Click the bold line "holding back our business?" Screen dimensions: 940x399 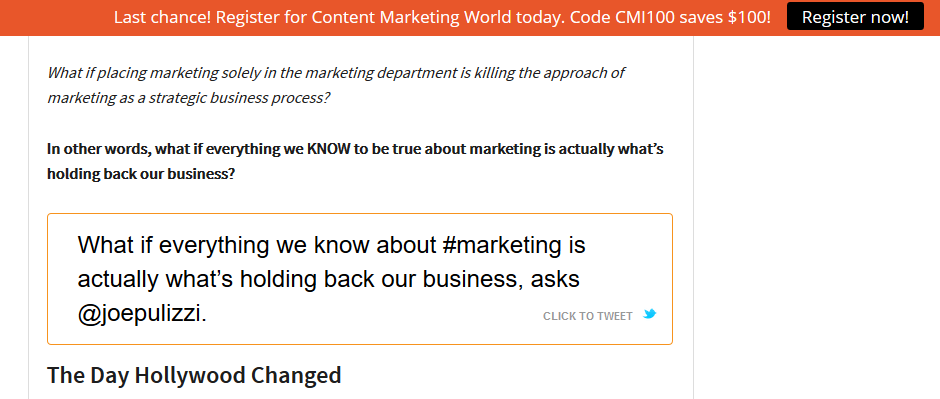click(x=141, y=174)
